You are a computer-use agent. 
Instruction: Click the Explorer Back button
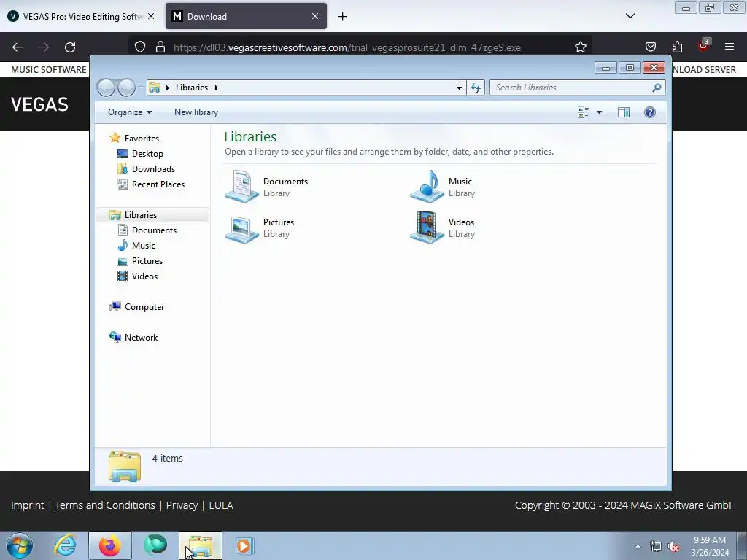(107, 87)
